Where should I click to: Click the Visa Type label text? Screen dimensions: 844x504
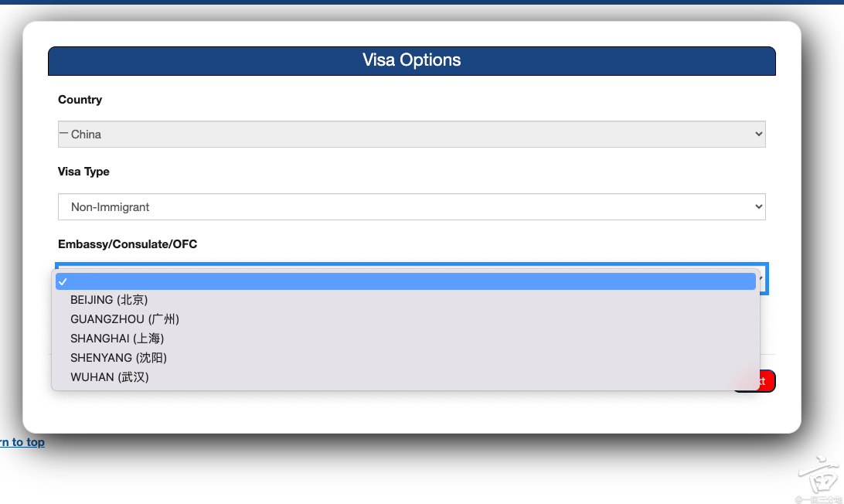point(83,172)
